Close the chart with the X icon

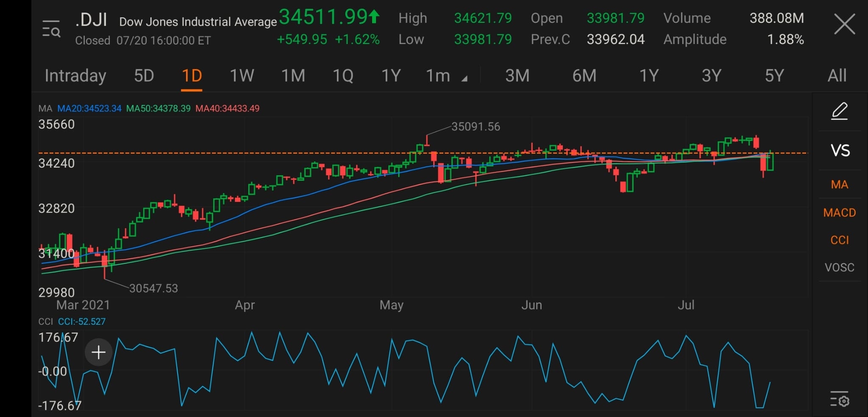coord(844,24)
